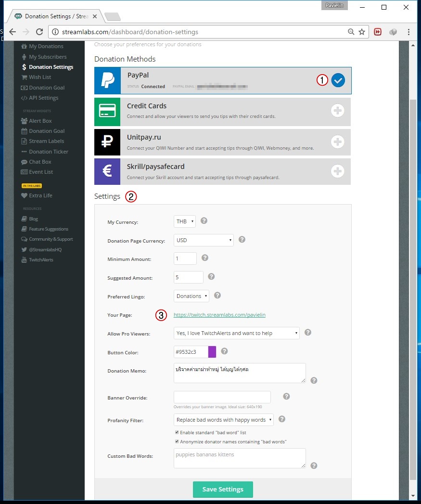The height and width of the screenshot is (504, 421).
Task: Click the zoom magnifier icon in address bar
Action: click(x=351, y=32)
